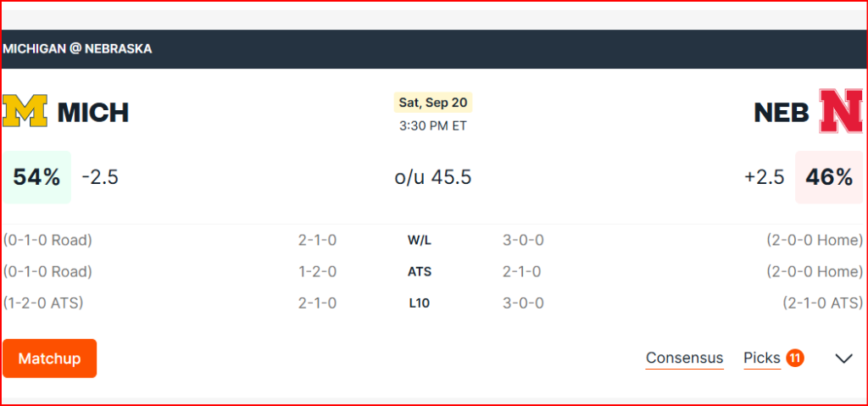Click the orange 11 picks count badge
Image resolution: width=868 pixels, height=406 pixels.
[794, 359]
